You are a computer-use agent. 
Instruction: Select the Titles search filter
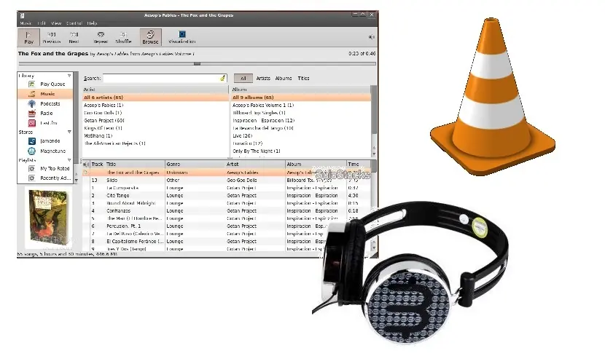(x=303, y=78)
